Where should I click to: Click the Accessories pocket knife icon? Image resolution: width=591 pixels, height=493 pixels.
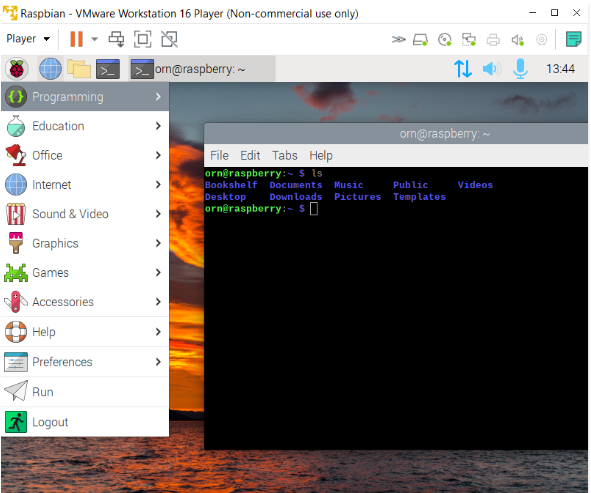click(x=16, y=302)
